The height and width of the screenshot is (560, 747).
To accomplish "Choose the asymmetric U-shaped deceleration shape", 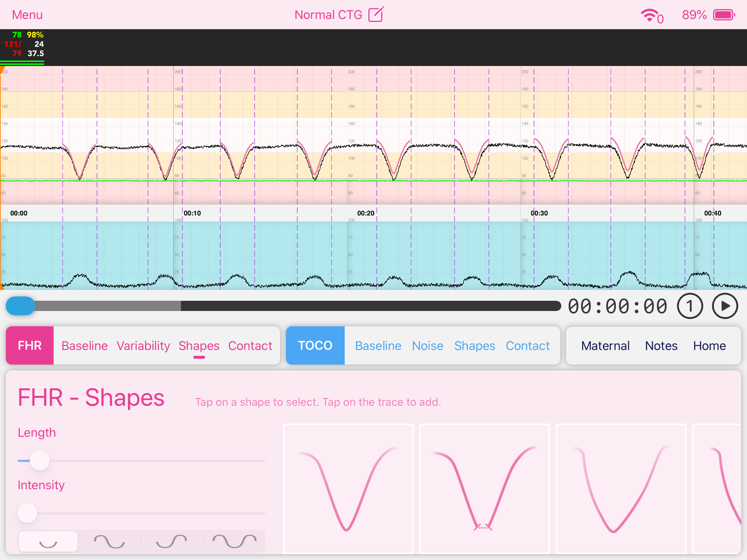I will pyautogui.click(x=621, y=489).
